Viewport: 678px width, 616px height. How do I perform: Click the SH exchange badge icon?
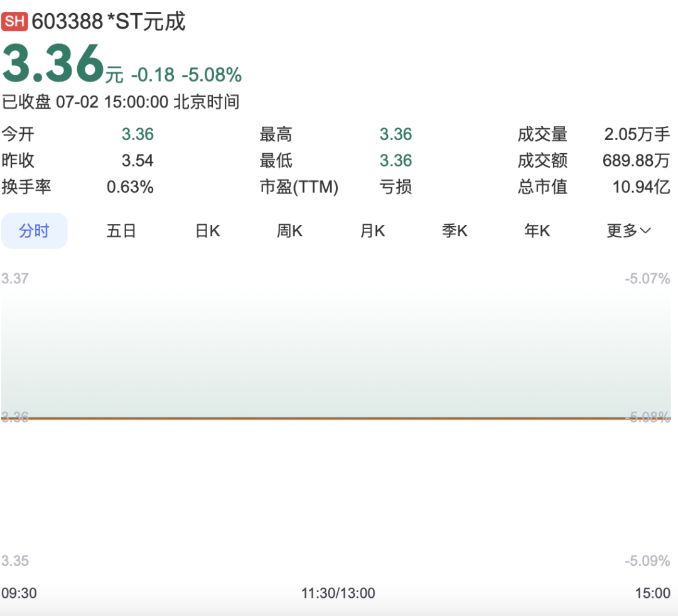pyautogui.click(x=15, y=21)
